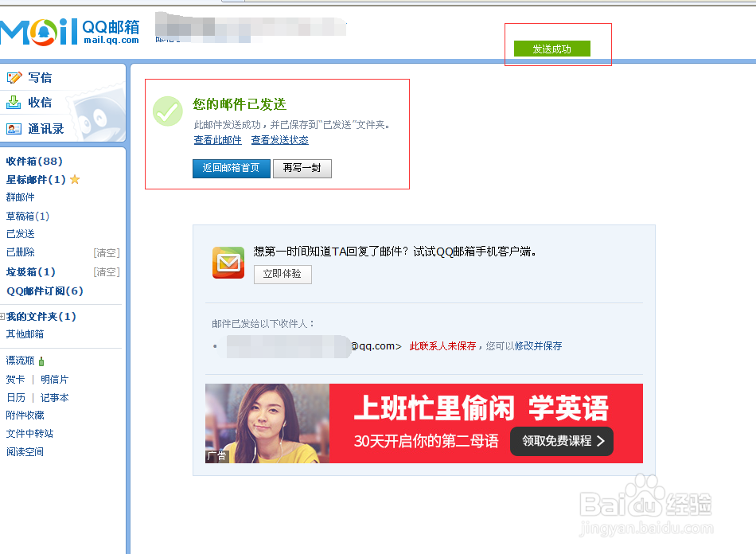
Task: Open the contacts (通讯录) address book icon
Action: pos(14,127)
